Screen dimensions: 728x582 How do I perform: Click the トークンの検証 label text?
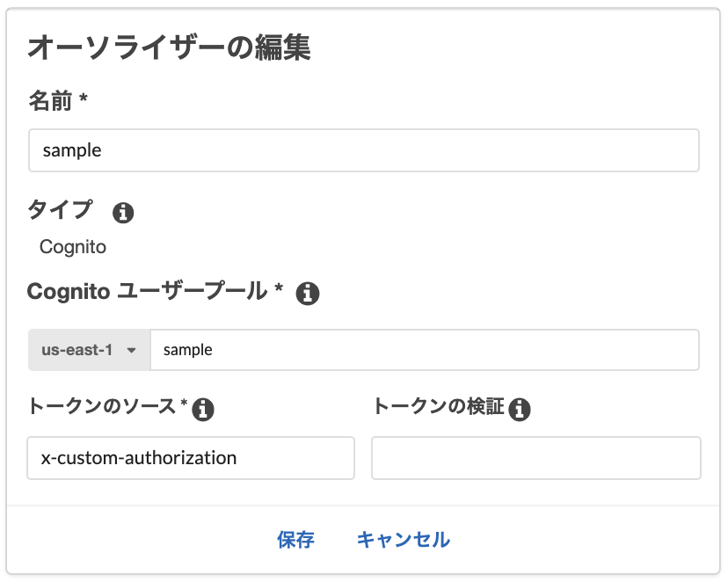(438, 407)
